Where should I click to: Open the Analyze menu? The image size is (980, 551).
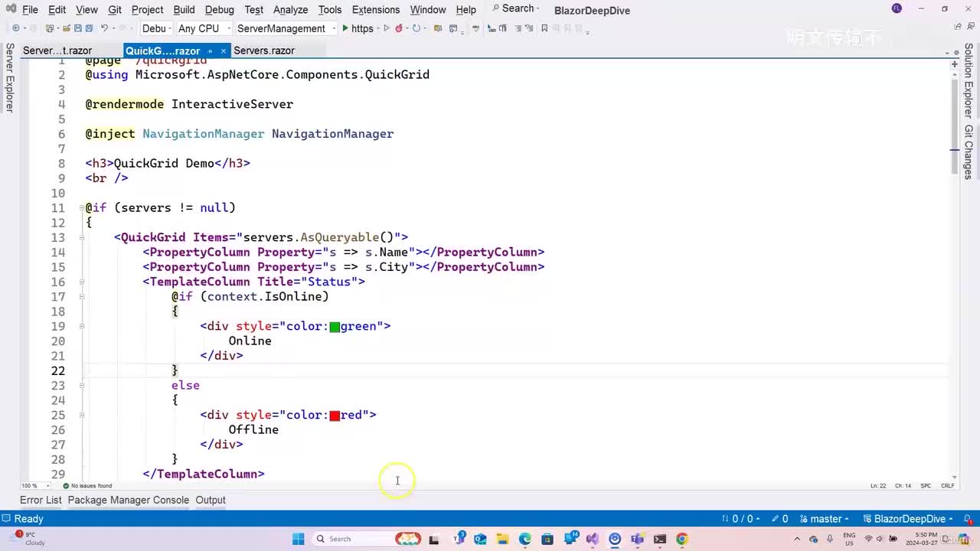point(290,10)
